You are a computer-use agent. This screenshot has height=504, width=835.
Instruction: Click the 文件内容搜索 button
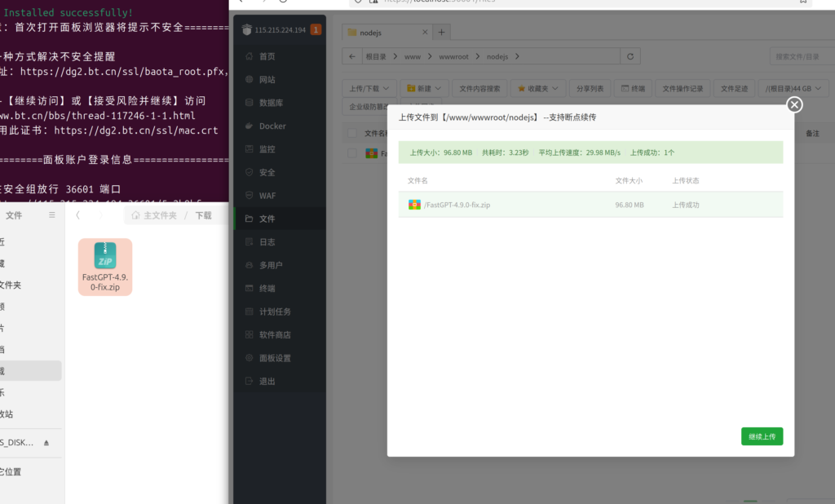479,88
